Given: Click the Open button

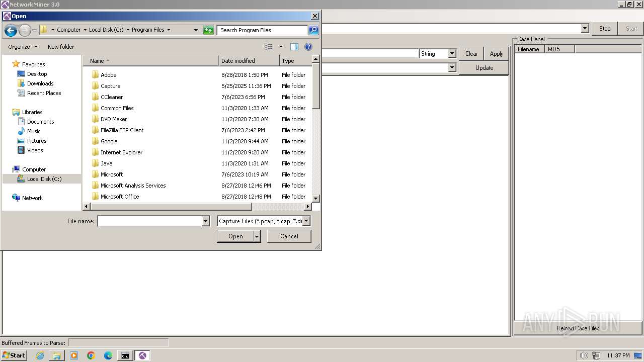Looking at the screenshot, I should pyautogui.click(x=235, y=236).
